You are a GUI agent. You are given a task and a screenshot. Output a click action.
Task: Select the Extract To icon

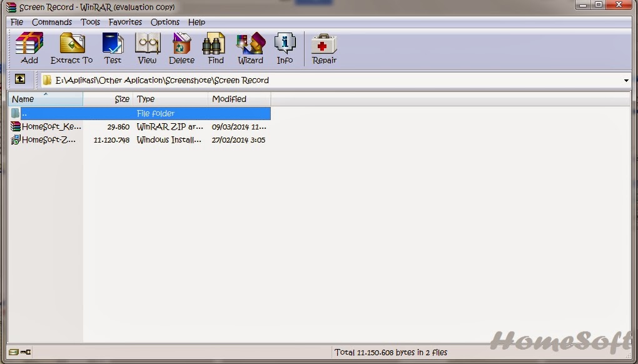(x=71, y=47)
